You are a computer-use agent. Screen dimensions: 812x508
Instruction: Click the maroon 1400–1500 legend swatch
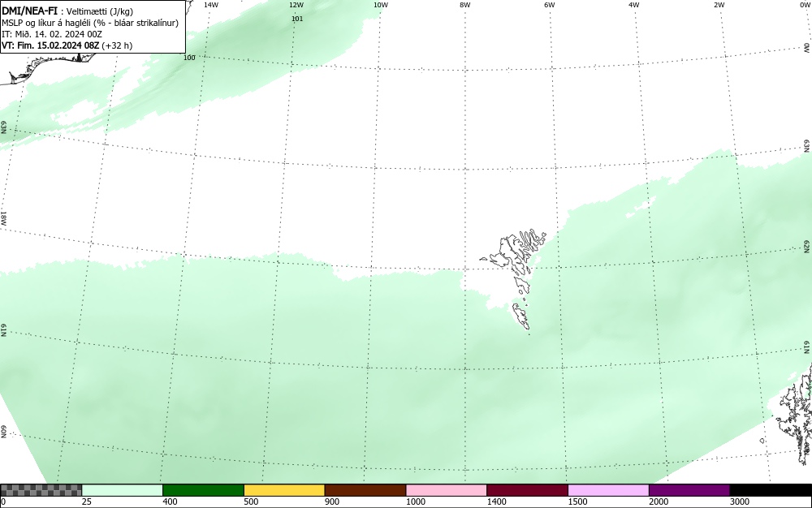[x=527, y=490]
